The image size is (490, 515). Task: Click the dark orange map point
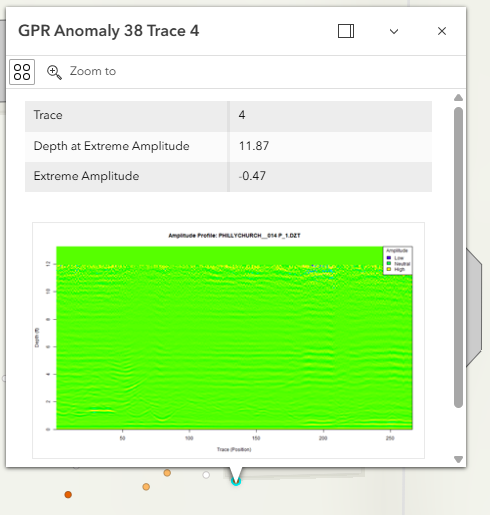(x=68, y=494)
